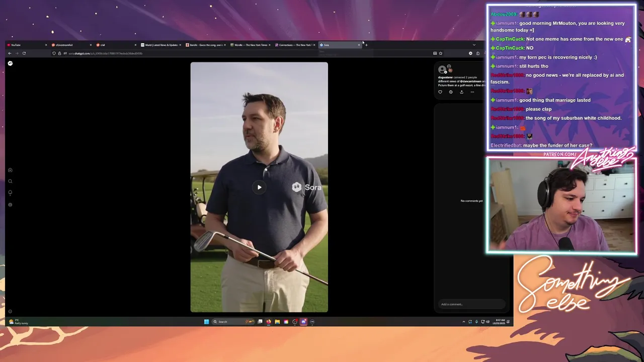Open the Sora sidebar search icon

[10, 182]
